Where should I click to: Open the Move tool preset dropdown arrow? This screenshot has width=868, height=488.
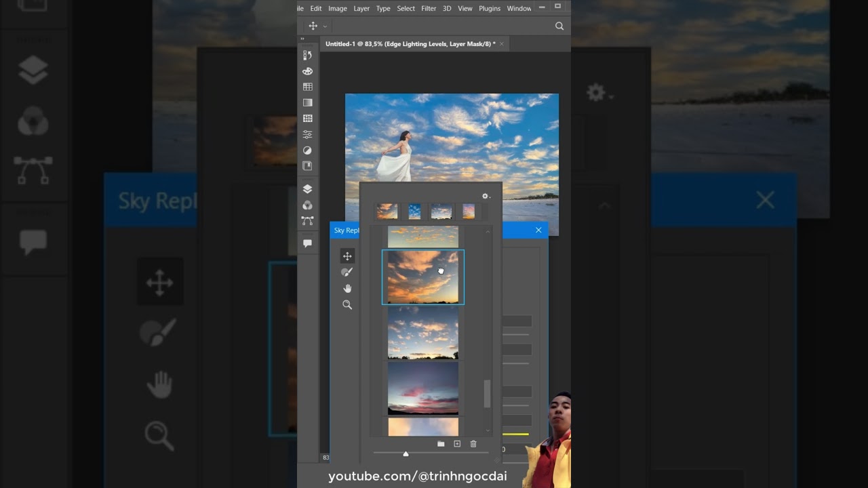(x=325, y=26)
